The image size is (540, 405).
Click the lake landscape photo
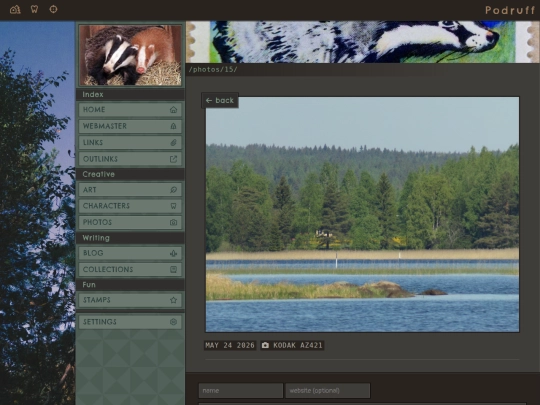pos(362,215)
